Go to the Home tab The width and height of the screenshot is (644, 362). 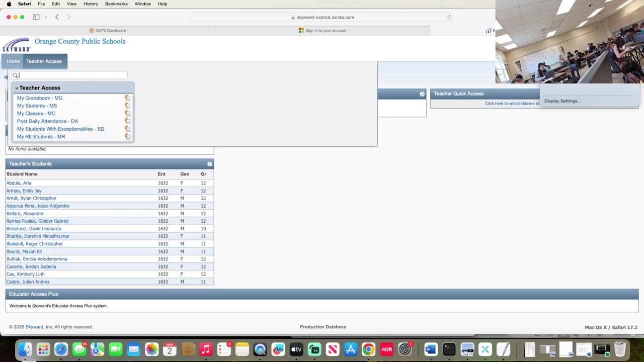13,61
